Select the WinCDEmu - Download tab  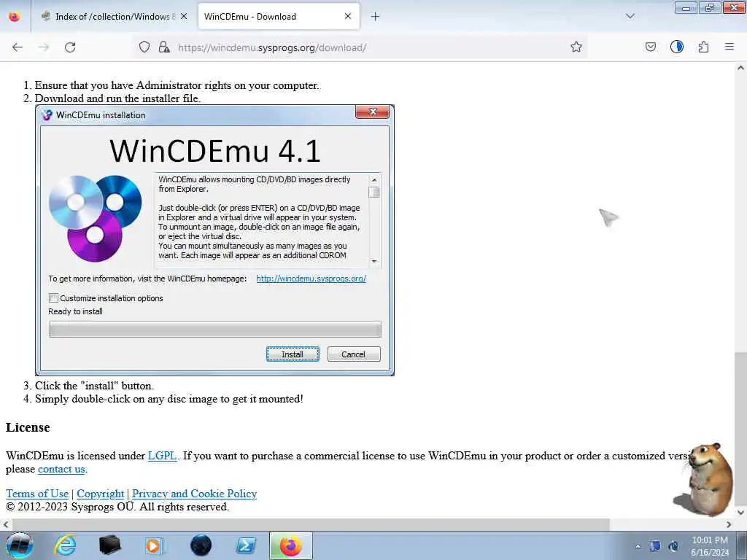[278, 17]
